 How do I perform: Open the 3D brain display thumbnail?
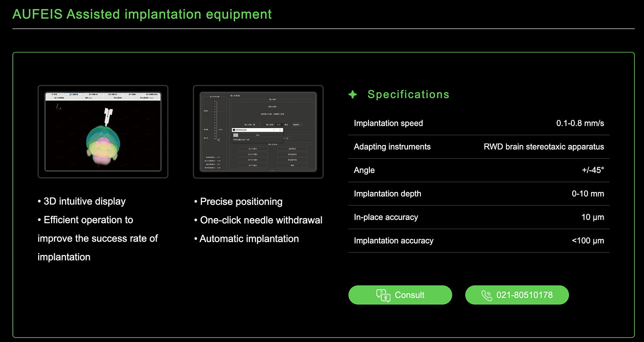(x=103, y=132)
